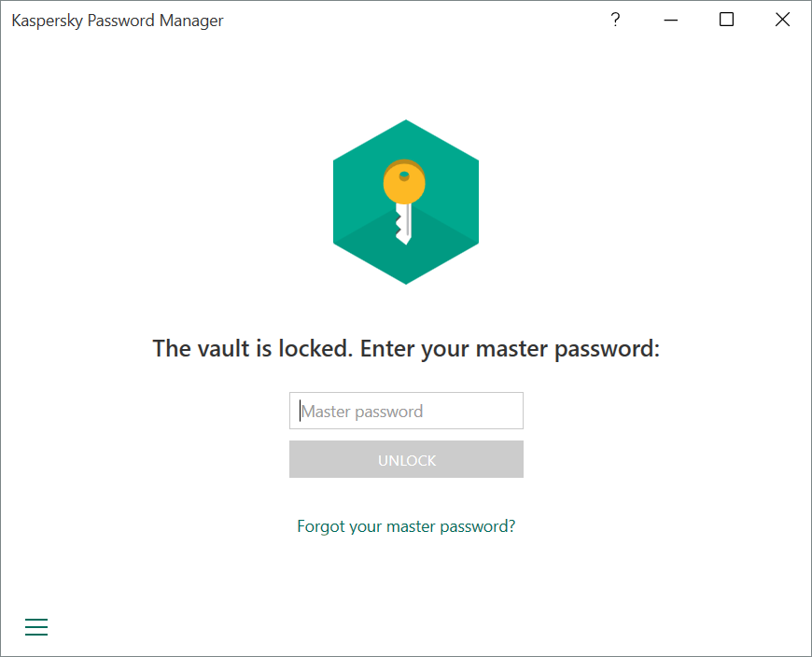
Task: Click the green key vault logo
Action: [x=406, y=201]
